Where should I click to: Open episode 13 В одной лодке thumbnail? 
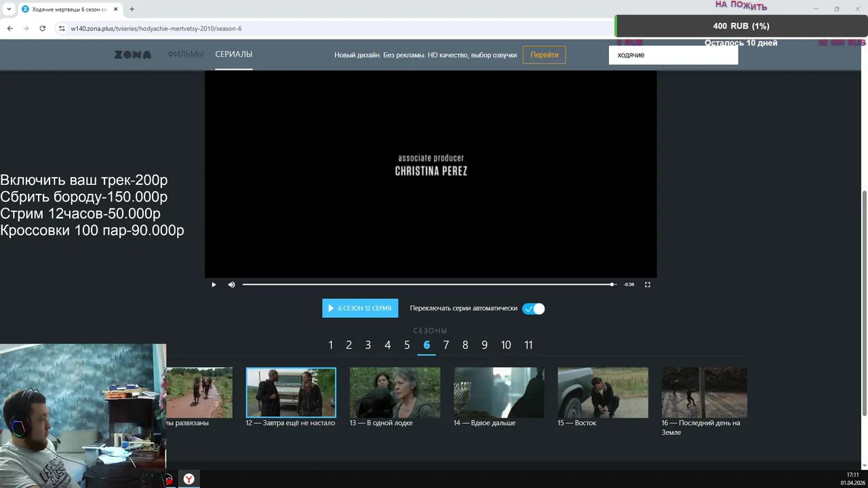(x=395, y=392)
